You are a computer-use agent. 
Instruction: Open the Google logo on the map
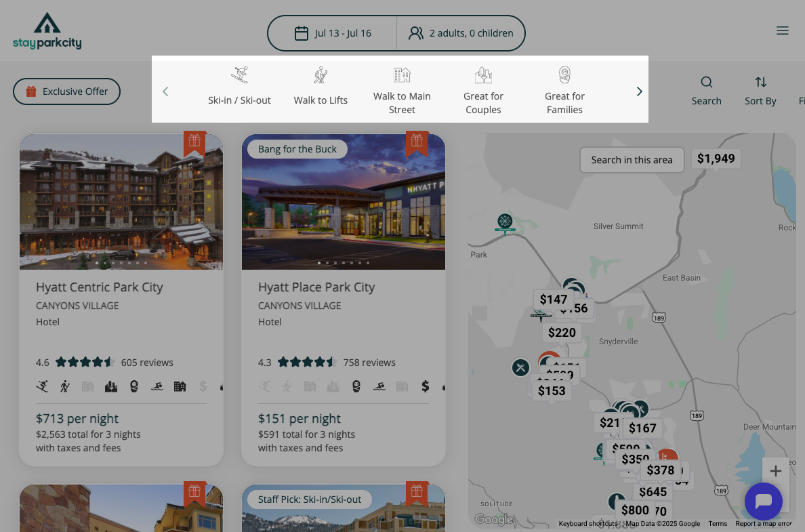[x=493, y=519]
